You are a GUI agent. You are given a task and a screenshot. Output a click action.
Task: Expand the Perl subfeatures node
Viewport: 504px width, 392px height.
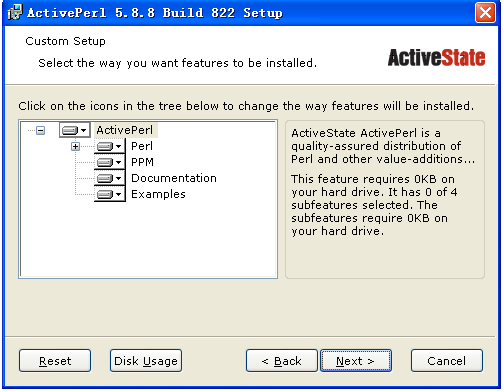click(x=75, y=146)
